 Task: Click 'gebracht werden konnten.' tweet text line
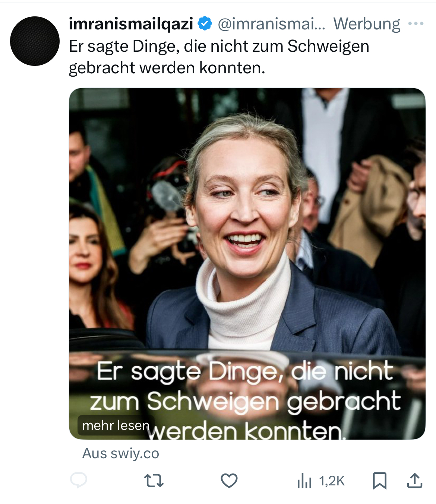coord(167,68)
